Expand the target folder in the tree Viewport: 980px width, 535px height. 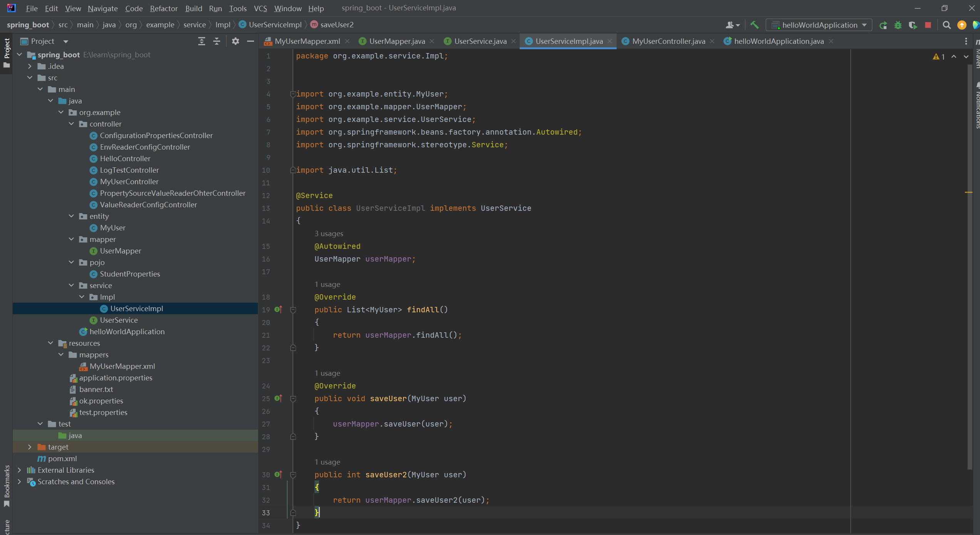coord(30,447)
